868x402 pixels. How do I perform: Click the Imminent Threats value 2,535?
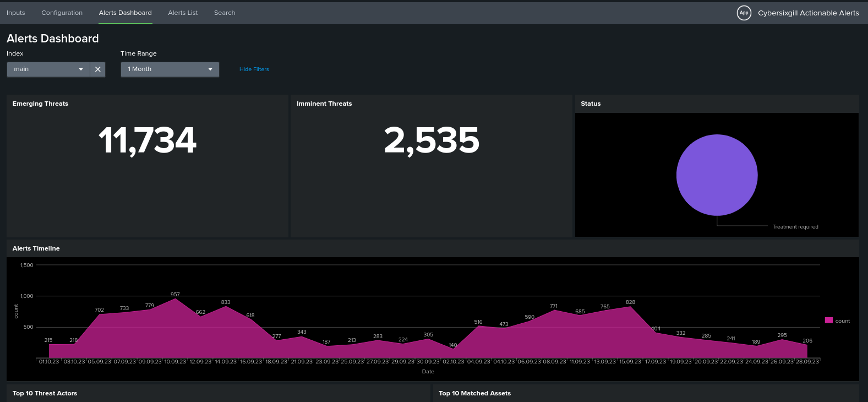point(432,140)
